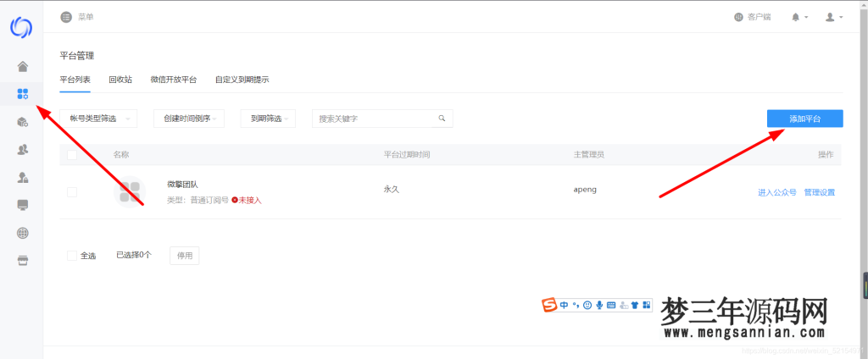The width and height of the screenshot is (868, 359).
Task: Open the home icon in sidebar
Action: click(23, 67)
